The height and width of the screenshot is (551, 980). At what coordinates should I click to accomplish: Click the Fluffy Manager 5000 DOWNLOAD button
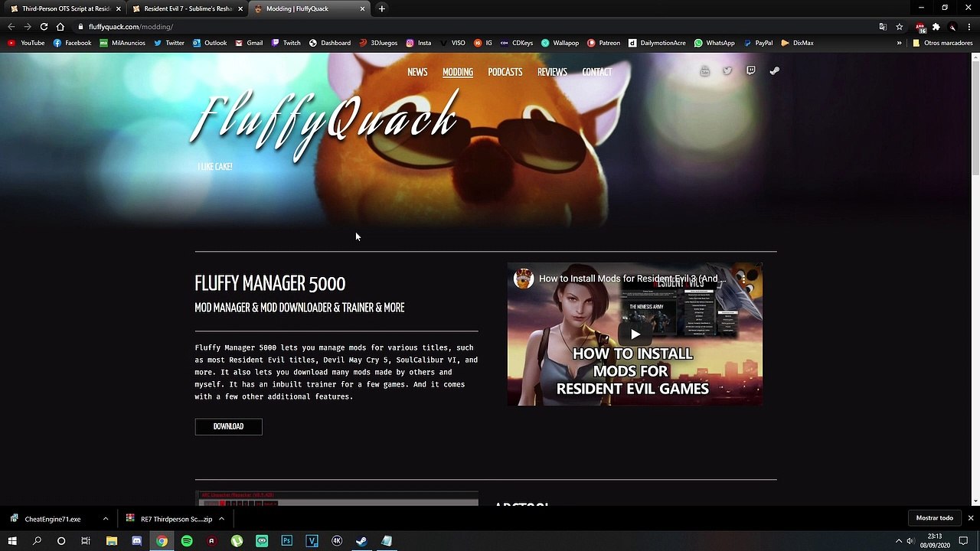pos(228,426)
